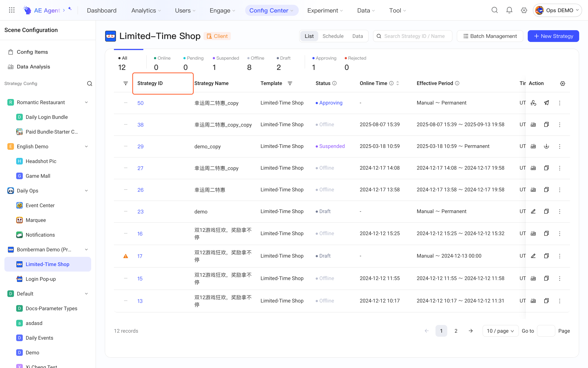This screenshot has width=588, height=368.
Task: Collapse the Bomberman Demo group
Action: tap(86, 250)
